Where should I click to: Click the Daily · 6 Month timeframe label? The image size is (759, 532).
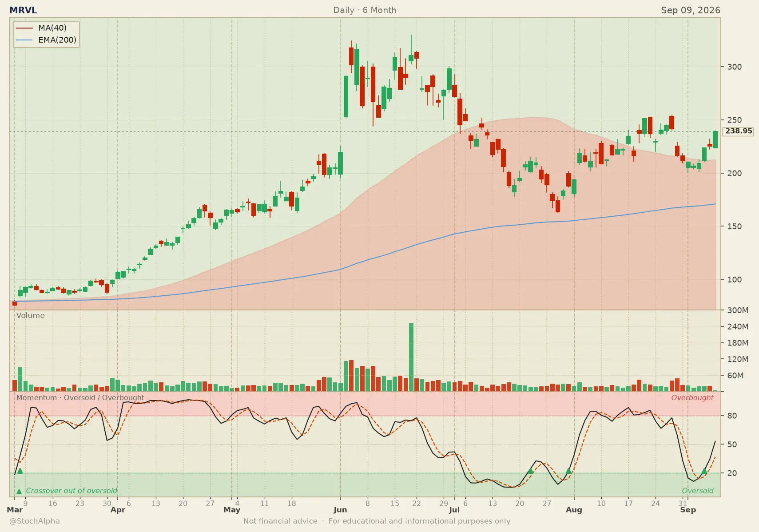(365, 10)
